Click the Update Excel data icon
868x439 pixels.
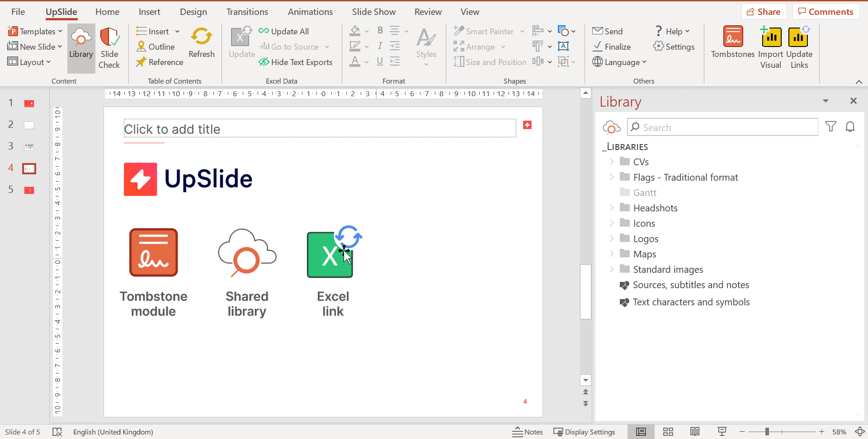tap(241, 37)
